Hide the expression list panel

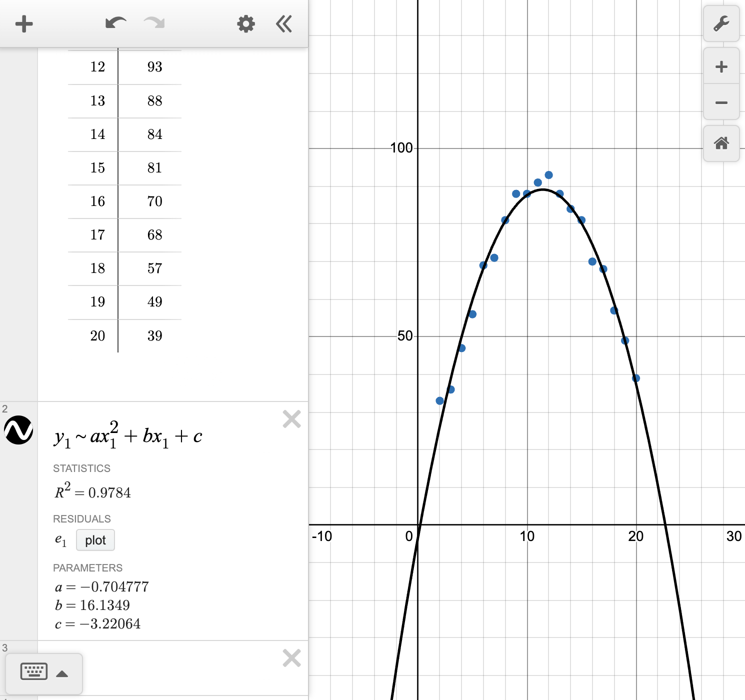[283, 23]
